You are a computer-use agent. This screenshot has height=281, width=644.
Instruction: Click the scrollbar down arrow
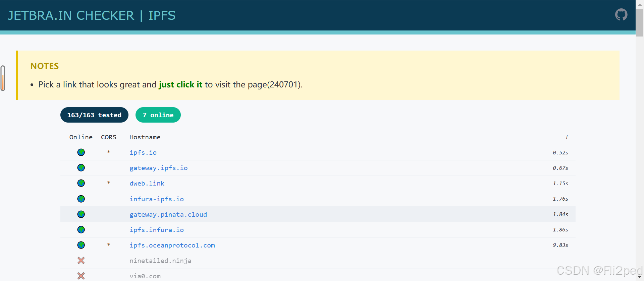[x=640, y=277]
